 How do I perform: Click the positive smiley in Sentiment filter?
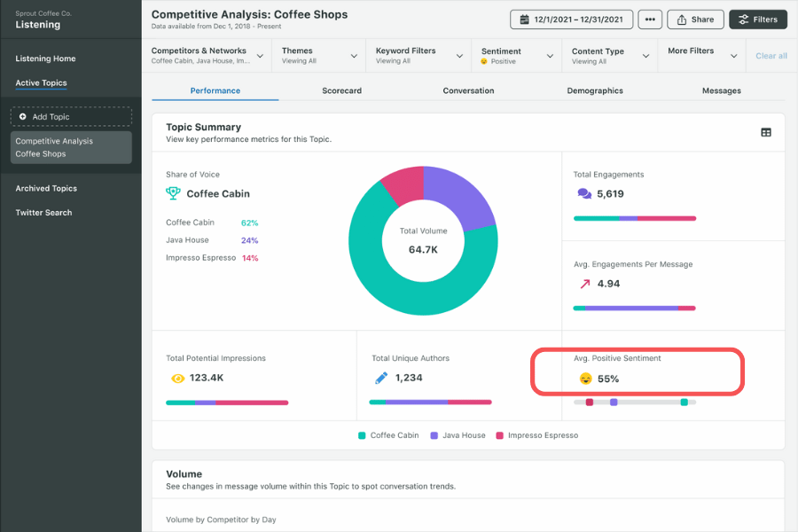pyautogui.click(x=484, y=61)
